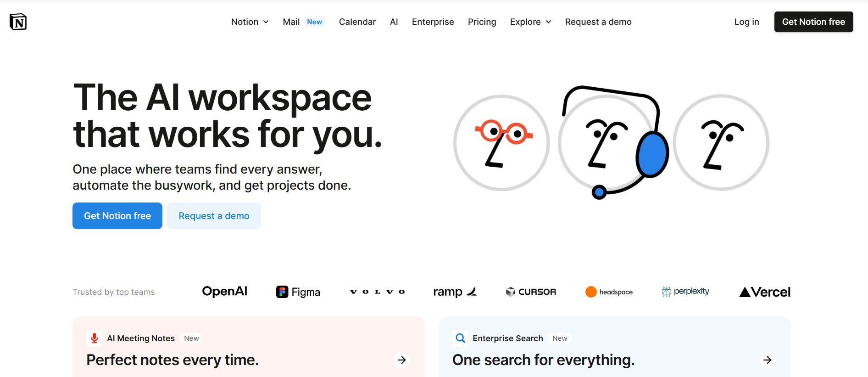
Task: Click the arrow on Perfect notes card
Action: click(x=402, y=360)
